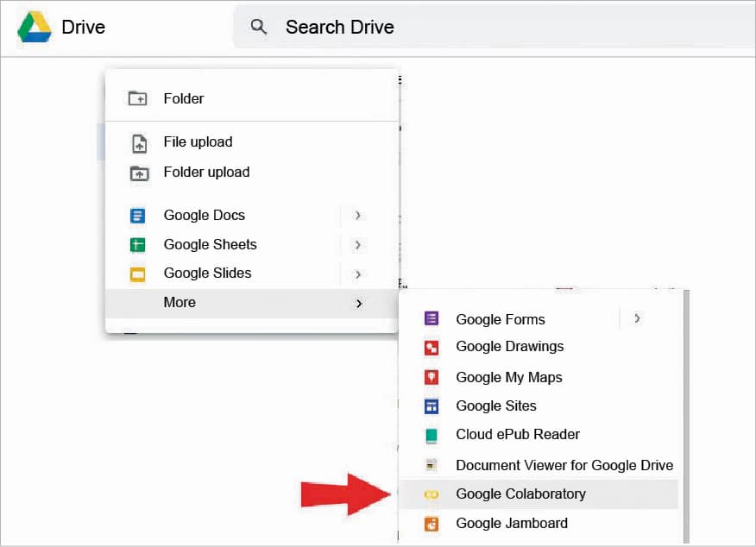Click the yellow Google Slides icon
This screenshot has height=547, width=756.
pyautogui.click(x=138, y=274)
